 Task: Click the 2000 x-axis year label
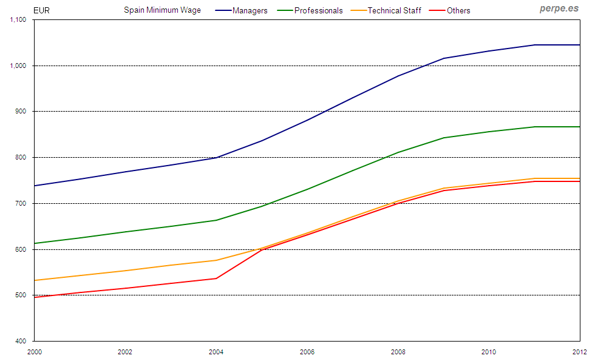(35, 351)
